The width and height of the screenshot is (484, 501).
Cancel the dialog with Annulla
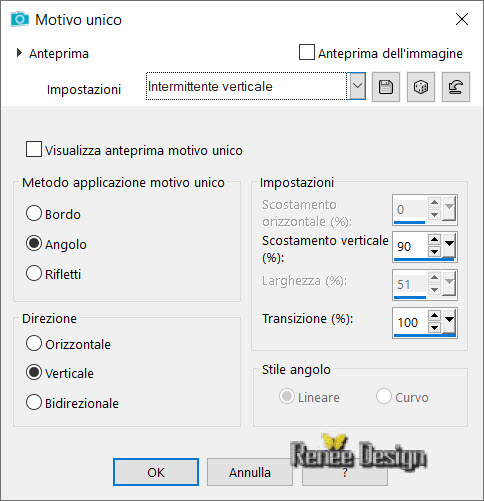250,472
